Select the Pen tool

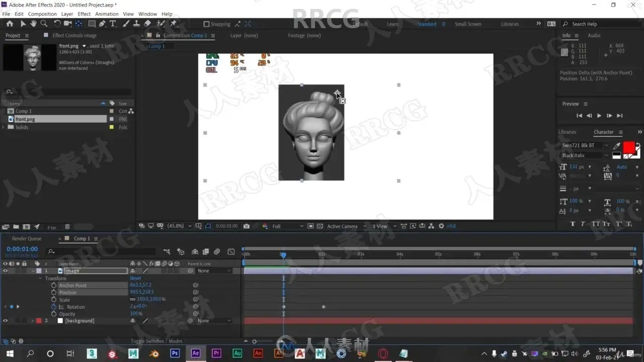(x=103, y=24)
